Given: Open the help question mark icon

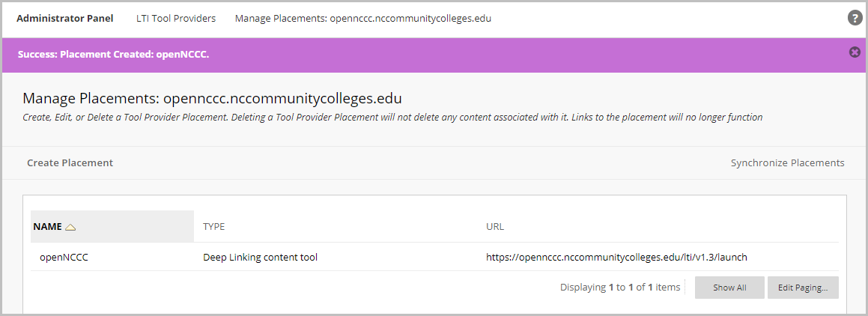Looking at the screenshot, I should pyautogui.click(x=855, y=18).
